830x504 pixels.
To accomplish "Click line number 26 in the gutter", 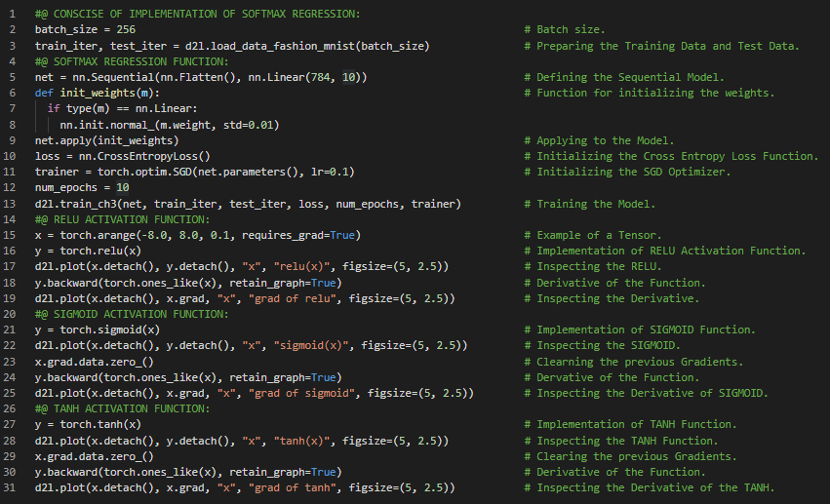I will click(x=10, y=408).
